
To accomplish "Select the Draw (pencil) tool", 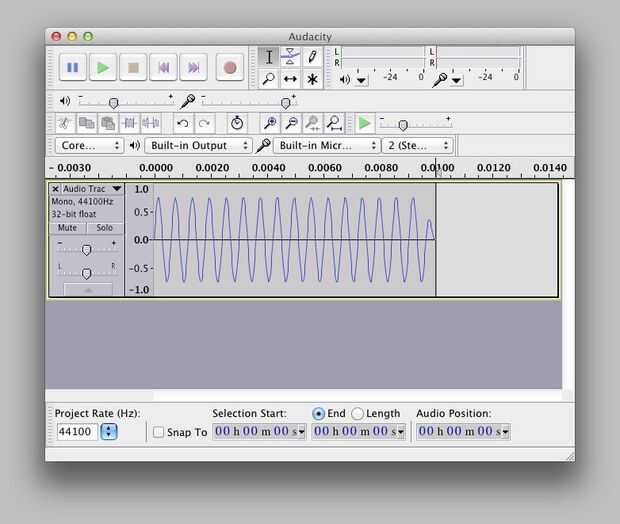I will point(312,57).
